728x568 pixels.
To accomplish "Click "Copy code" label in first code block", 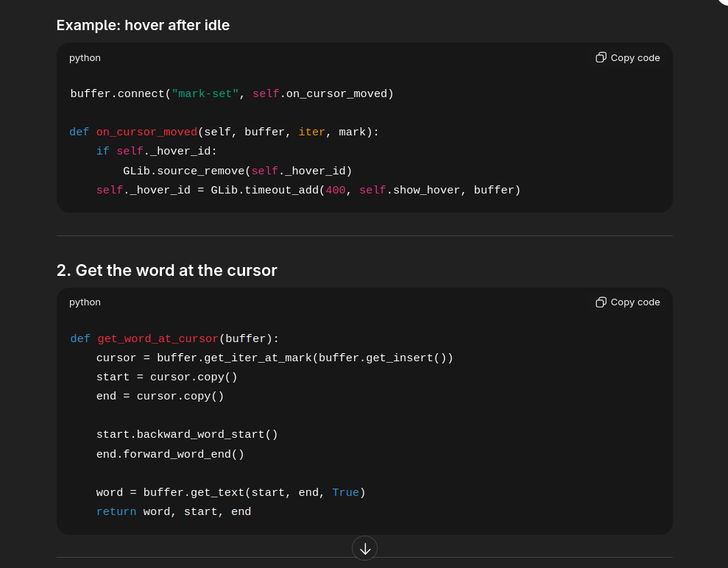I will tap(635, 57).
